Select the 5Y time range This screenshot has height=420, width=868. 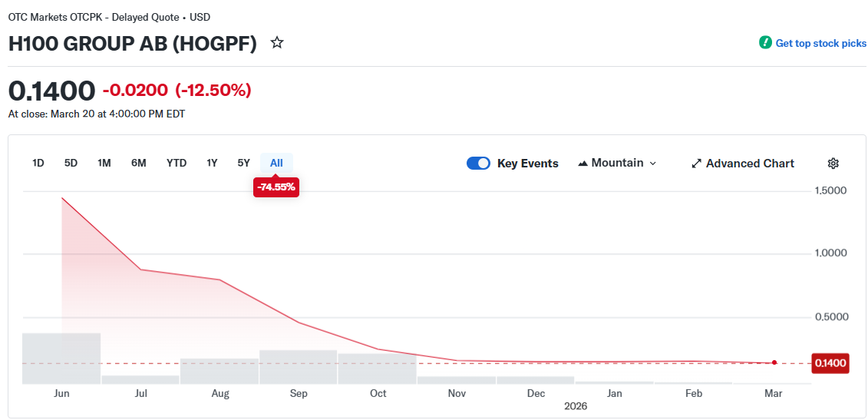tap(243, 163)
